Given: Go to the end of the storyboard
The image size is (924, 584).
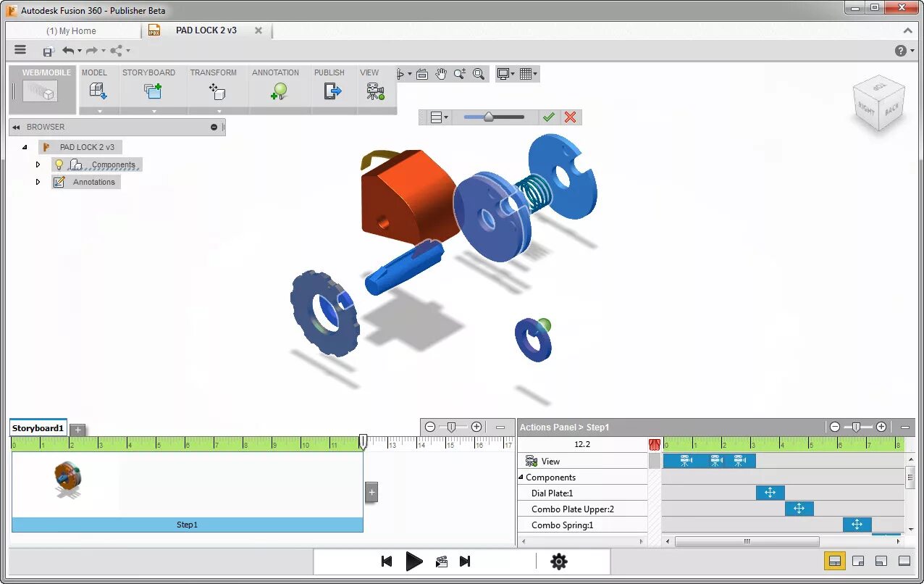Looking at the screenshot, I should (465, 562).
